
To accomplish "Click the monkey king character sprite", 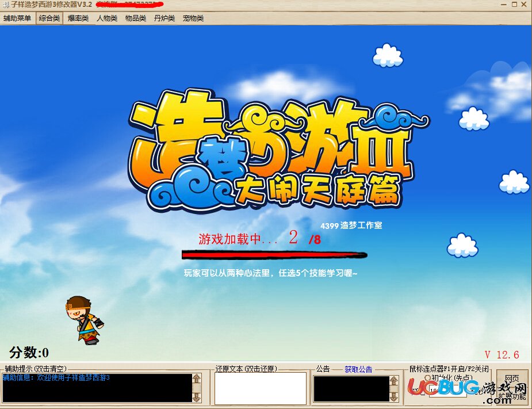I will (x=84, y=320).
